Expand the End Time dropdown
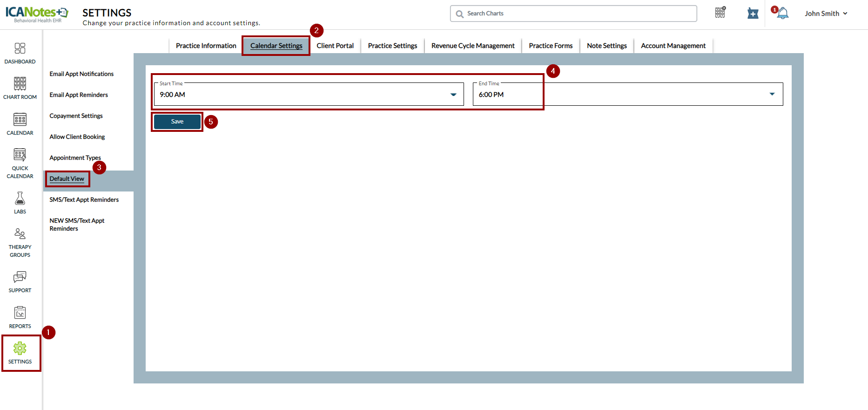 [772, 95]
